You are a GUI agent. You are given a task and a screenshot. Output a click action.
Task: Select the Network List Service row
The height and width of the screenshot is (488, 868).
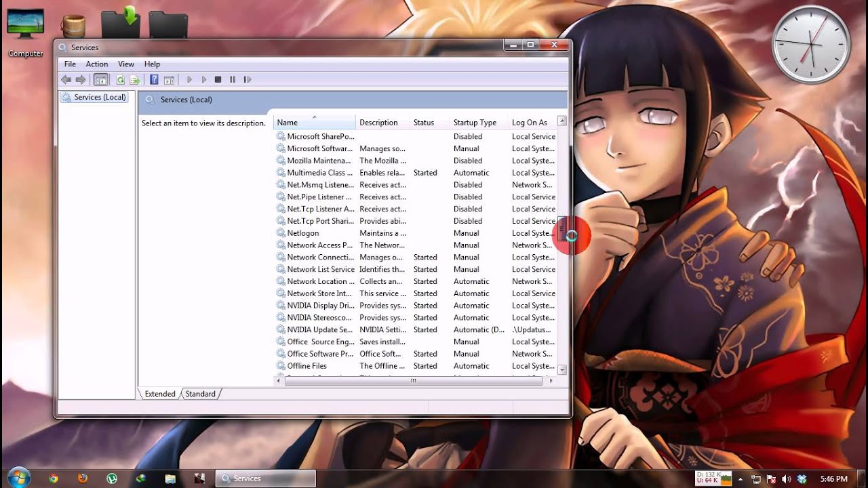point(415,269)
